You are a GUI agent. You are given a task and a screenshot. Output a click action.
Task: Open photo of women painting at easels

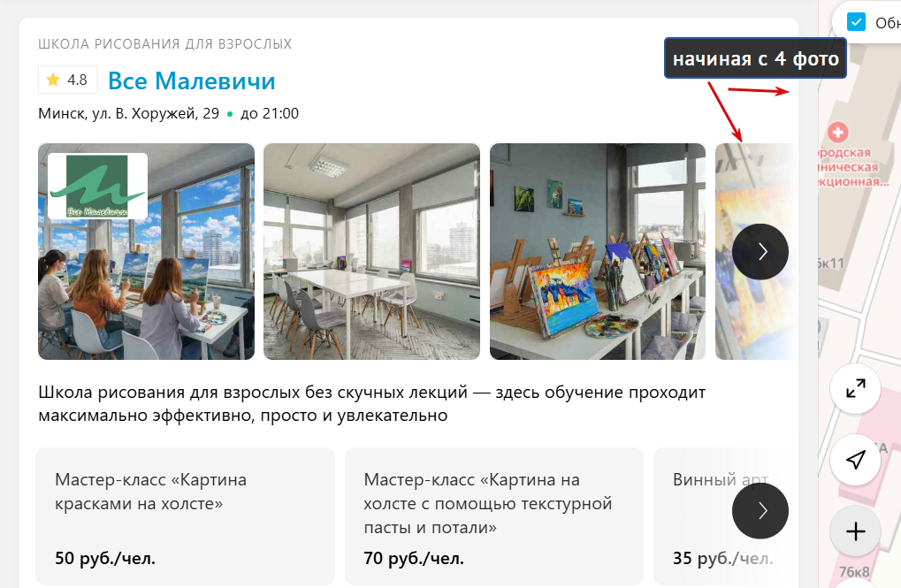click(x=146, y=251)
